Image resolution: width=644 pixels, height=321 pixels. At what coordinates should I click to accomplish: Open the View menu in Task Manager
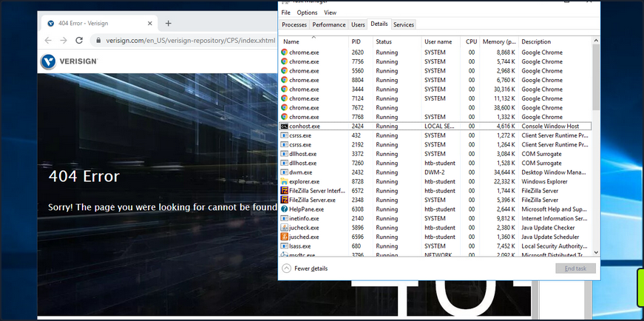point(331,13)
